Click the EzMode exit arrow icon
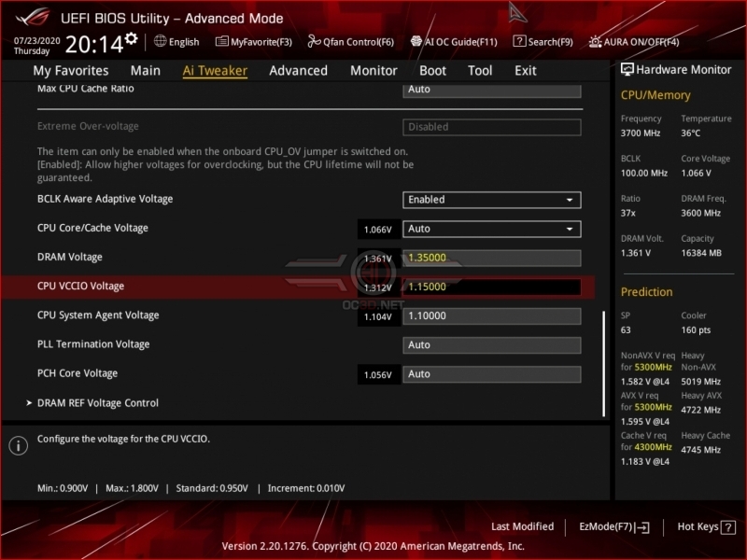This screenshot has height=560, width=747. [x=641, y=527]
